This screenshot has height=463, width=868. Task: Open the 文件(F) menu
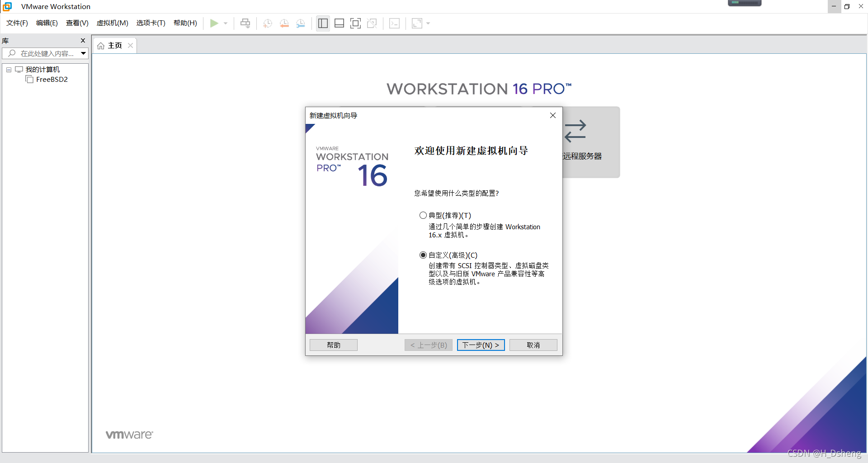pyautogui.click(x=17, y=23)
